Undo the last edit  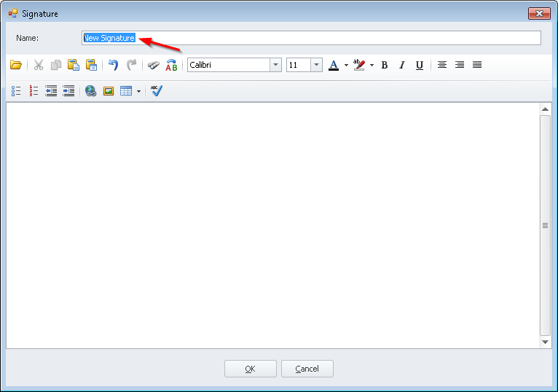pyautogui.click(x=113, y=65)
